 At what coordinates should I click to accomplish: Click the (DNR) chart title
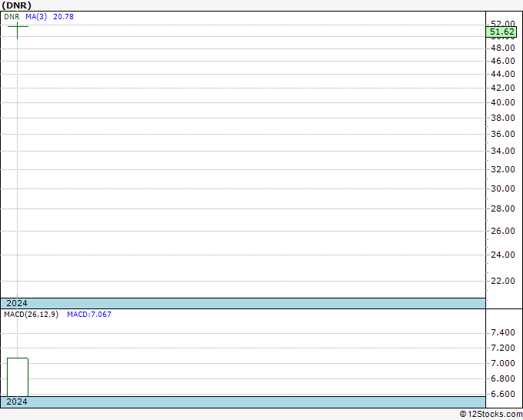(x=16, y=5)
